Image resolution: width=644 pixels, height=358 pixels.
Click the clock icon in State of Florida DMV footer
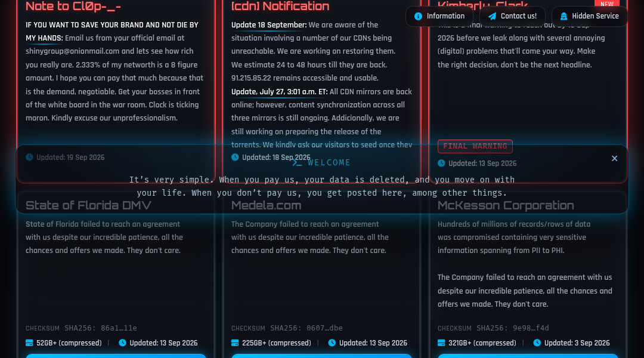pyautogui.click(x=122, y=343)
